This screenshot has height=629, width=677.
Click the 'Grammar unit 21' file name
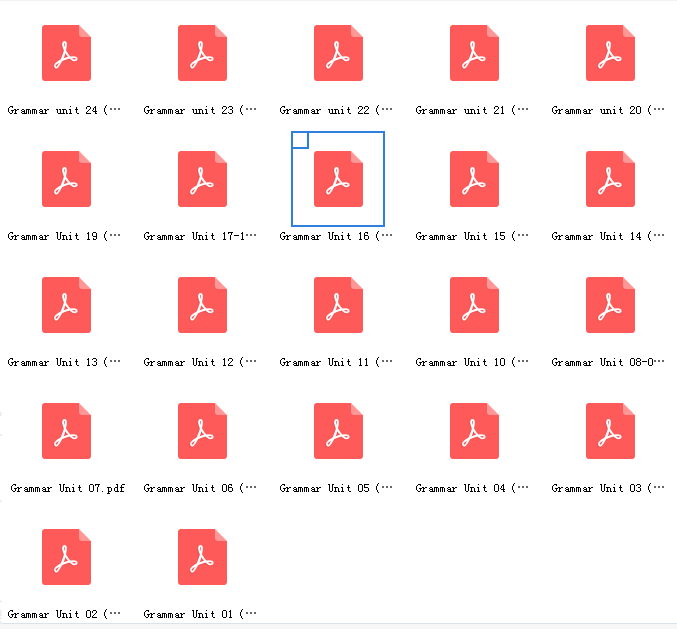pos(472,111)
